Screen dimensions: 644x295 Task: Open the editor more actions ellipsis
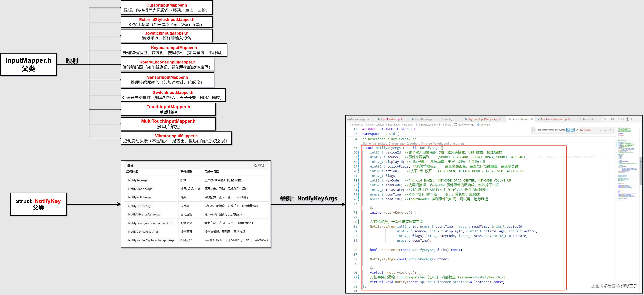(638, 119)
